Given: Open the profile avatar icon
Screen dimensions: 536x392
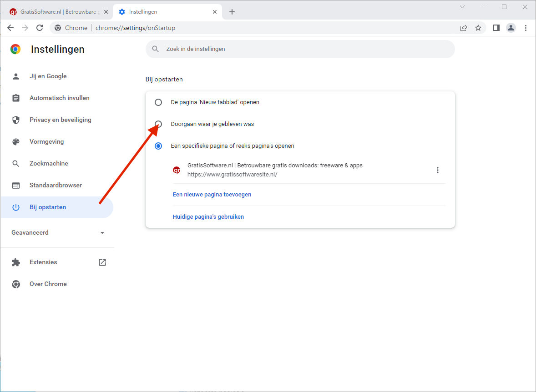Looking at the screenshot, I should (x=511, y=28).
